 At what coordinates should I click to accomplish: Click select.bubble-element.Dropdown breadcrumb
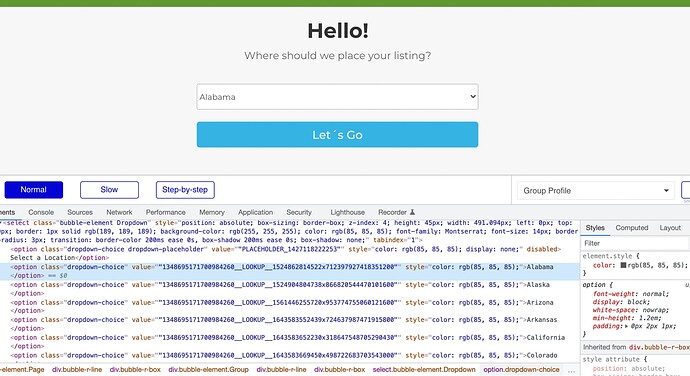424,370
